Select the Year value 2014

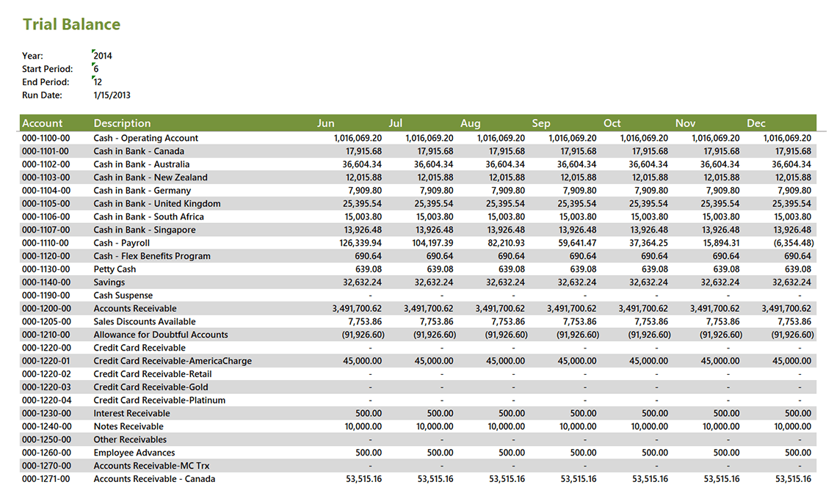click(103, 56)
